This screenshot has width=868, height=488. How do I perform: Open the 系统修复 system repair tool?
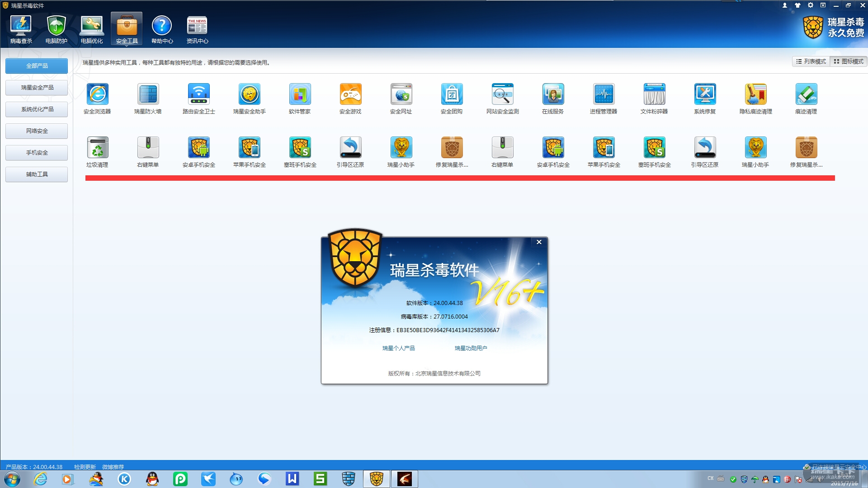tap(705, 95)
